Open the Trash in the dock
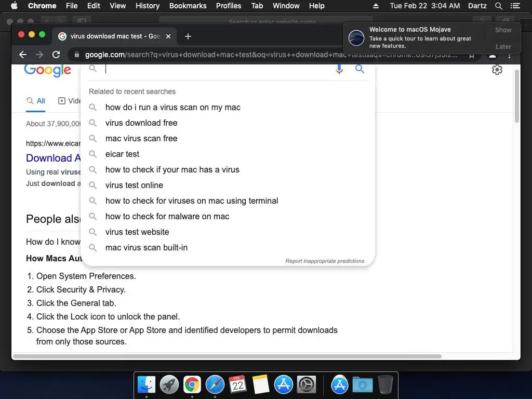This screenshot has width=532, height=399. pyautogui.click(x=385, y=385)
